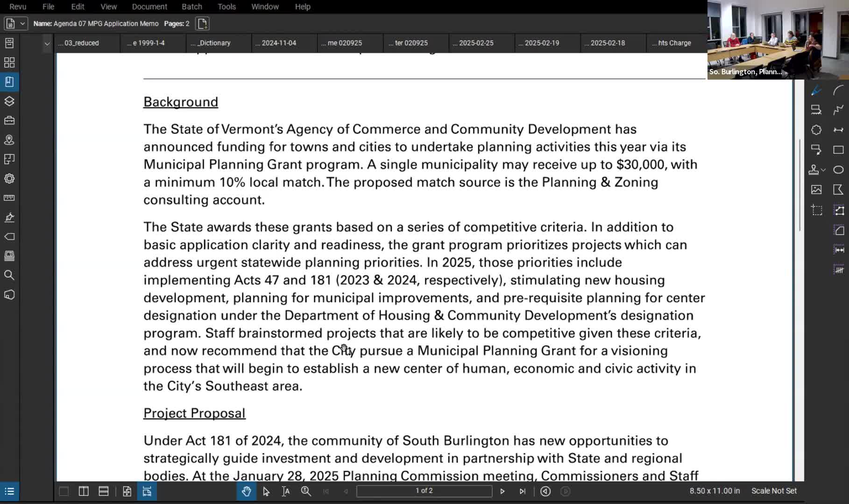Enable the Zoom tool

pos(306,491)
